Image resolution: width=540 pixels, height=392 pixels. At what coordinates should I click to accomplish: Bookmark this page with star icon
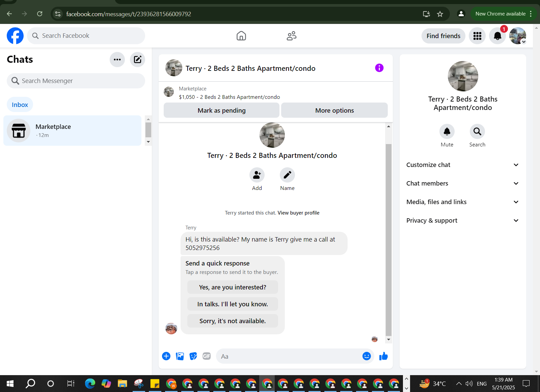[440, 14]
